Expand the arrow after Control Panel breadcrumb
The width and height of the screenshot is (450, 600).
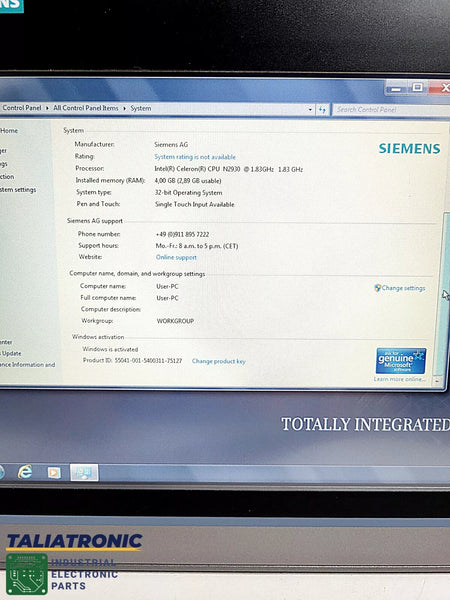click(47, 108)
